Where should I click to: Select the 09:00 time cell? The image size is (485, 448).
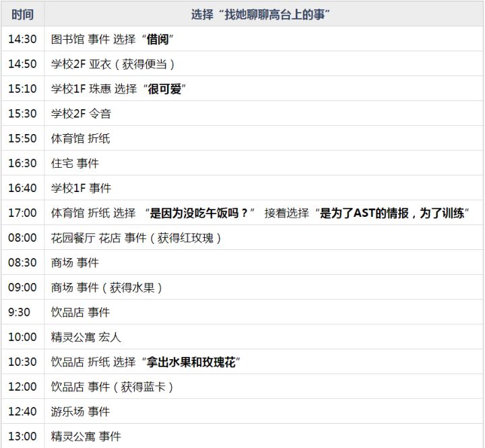pos(23,287)
